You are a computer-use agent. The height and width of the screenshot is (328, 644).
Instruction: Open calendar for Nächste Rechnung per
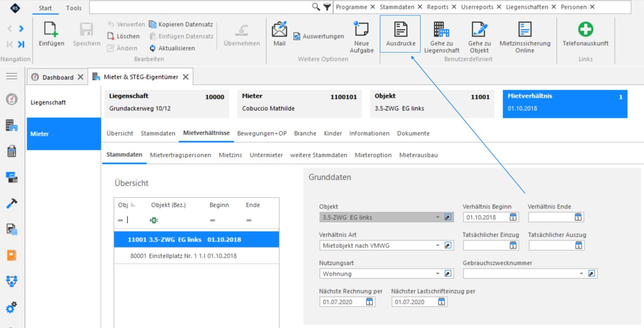click(370, 301)
